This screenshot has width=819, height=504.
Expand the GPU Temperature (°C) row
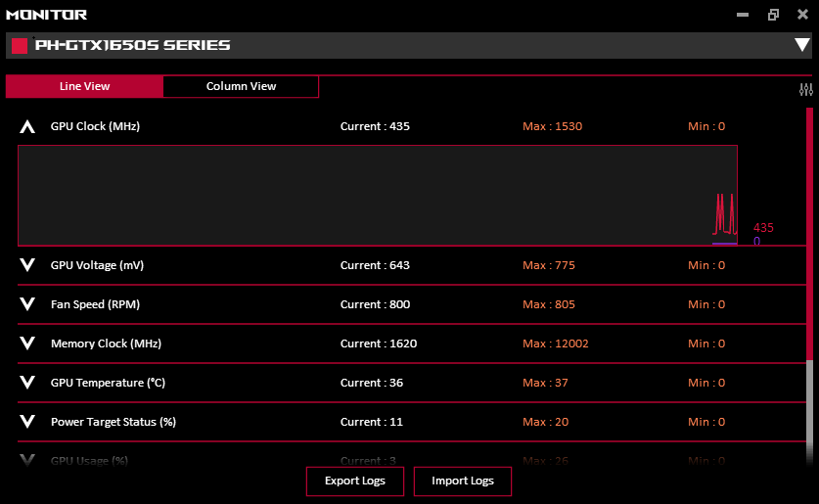(27, 383)
